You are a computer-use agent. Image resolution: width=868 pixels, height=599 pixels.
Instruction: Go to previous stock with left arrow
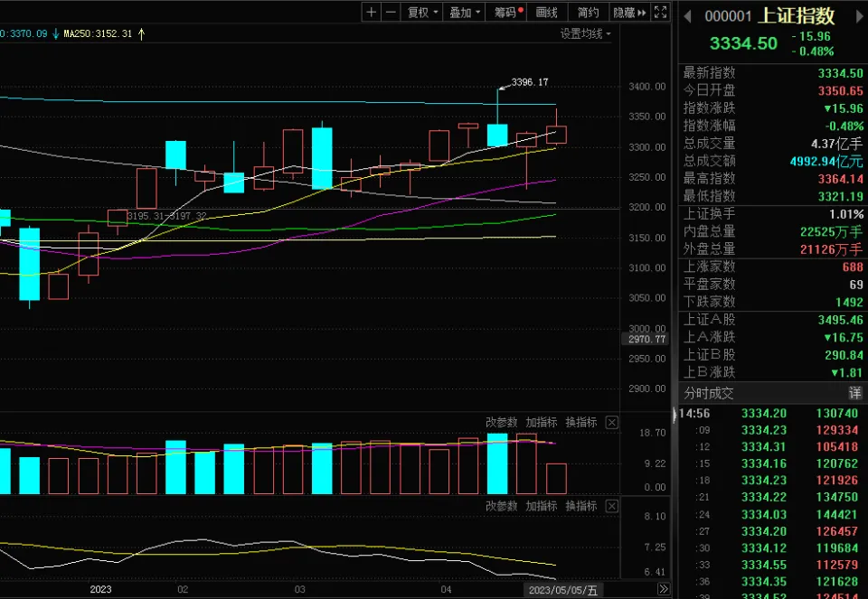(x=685, y=16)
